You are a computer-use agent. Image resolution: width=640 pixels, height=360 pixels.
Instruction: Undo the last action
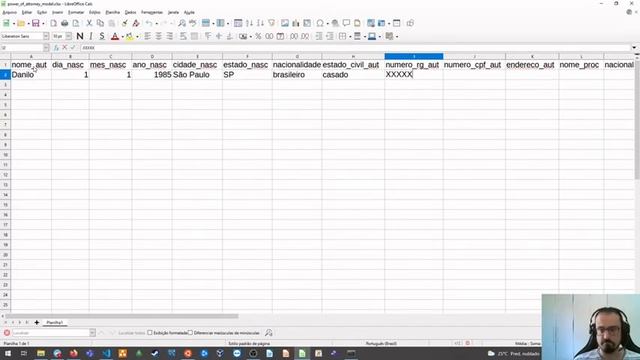(149, 23)
